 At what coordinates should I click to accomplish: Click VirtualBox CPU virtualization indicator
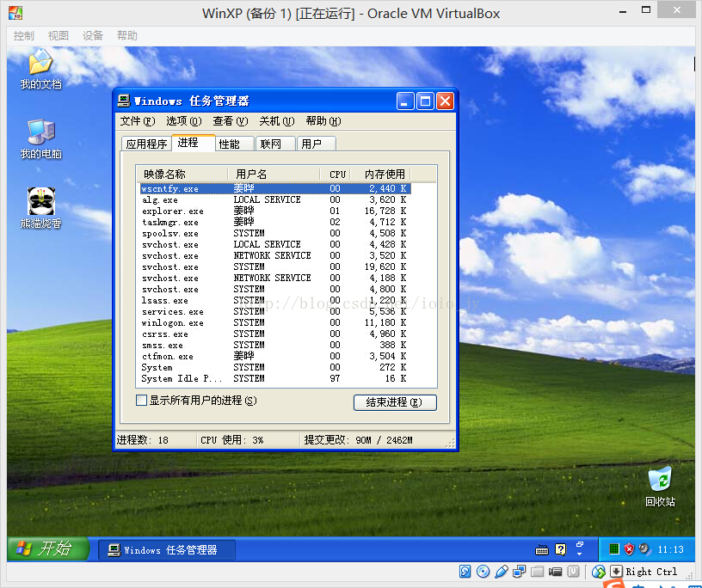pyautogui.click(x=573, y=572)
